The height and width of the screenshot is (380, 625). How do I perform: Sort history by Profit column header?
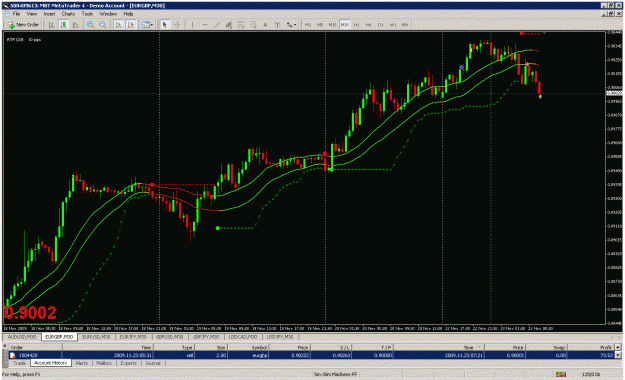coord(590,347)
